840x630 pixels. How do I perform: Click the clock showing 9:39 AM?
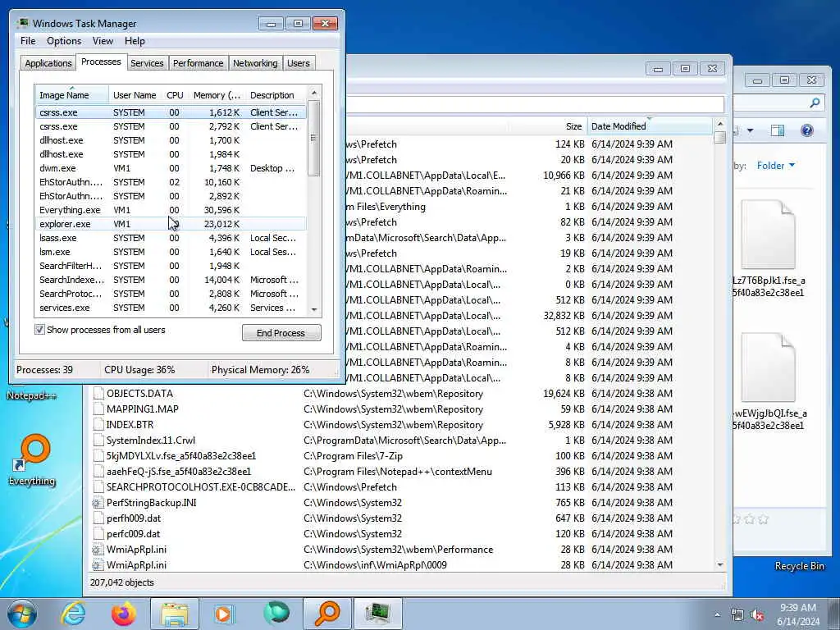pyautogui.click(x=798, y=608)
